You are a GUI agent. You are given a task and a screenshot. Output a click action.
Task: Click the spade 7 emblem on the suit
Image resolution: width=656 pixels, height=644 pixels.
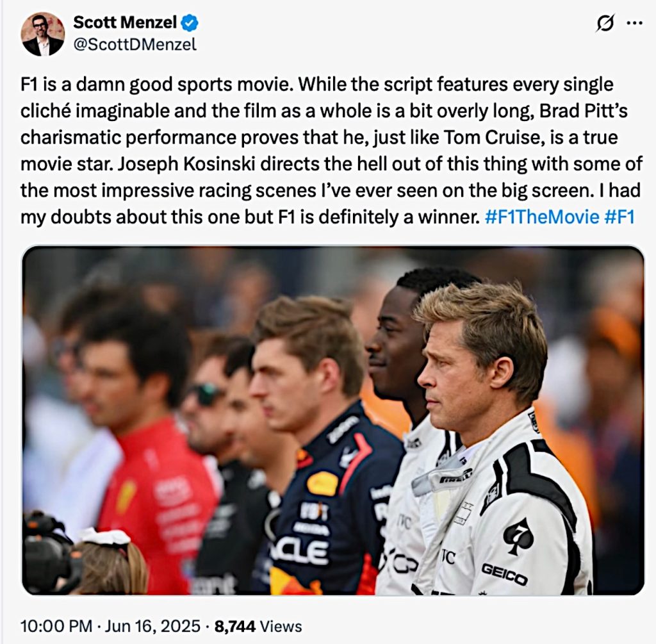click(x=518, y=535)
